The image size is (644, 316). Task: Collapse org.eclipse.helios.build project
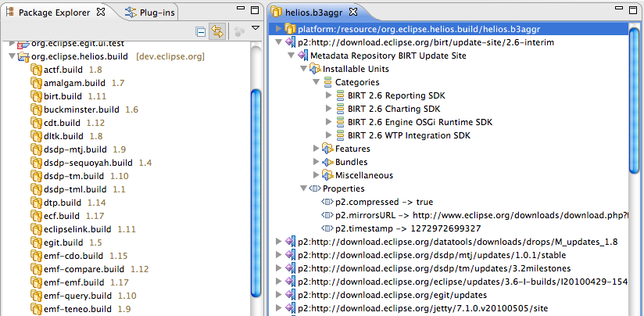pyautogui.click(x=12, y=56)
